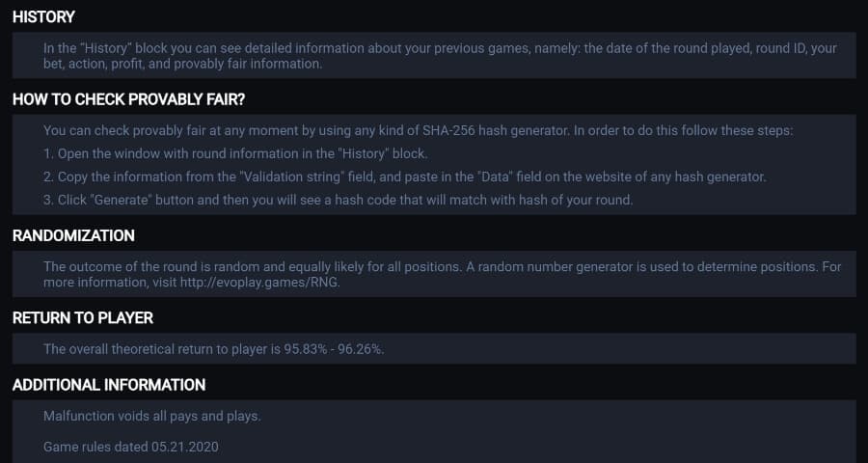This screenshot has height=463, width=868.
Task: Click the HISTORY section heading
Action: (x=43, y=17)
